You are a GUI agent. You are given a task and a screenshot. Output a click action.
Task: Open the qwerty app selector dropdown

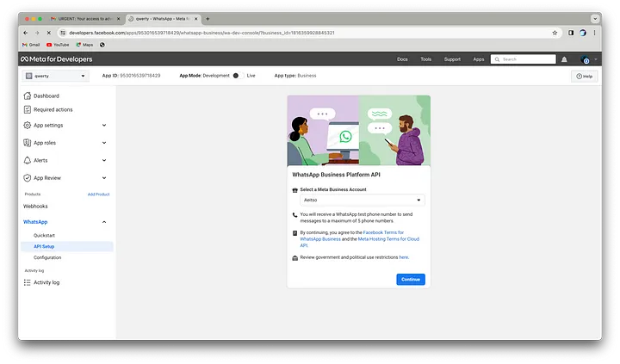click(56, 76)
